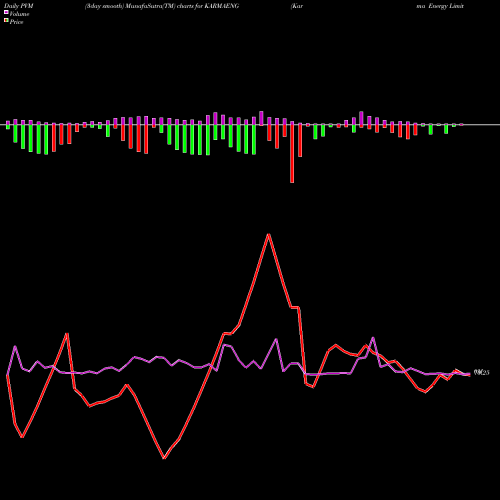Click the lowest trough of the red price line
Image resolution: width=500 pixels, height=500 pixels.
pyautogui.click(x=164, y=458)
